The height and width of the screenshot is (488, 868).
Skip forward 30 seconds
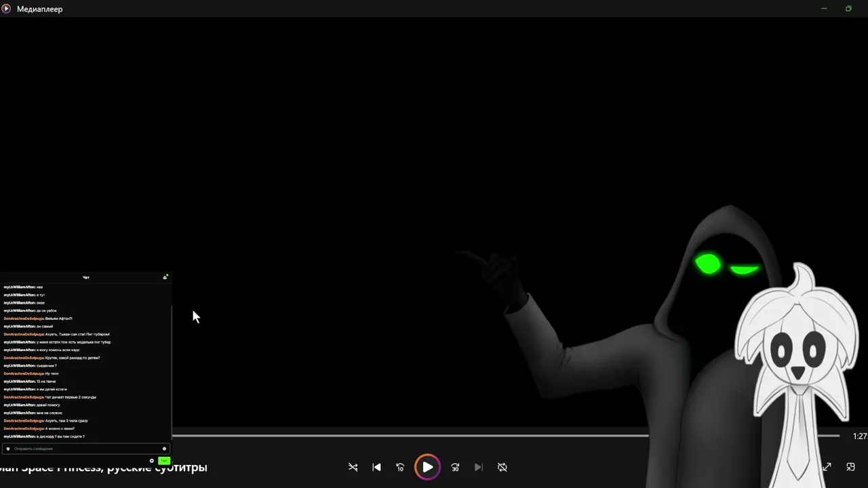(x=455, y=467)
